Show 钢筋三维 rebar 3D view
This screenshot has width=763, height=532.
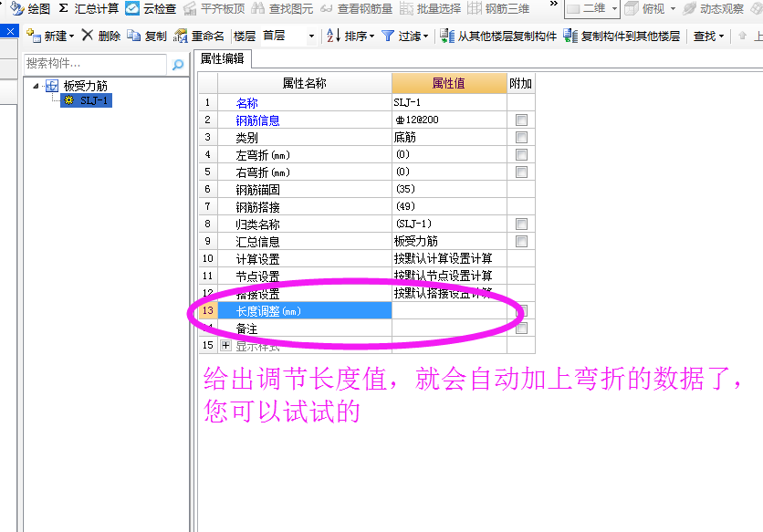pos(498,8)
